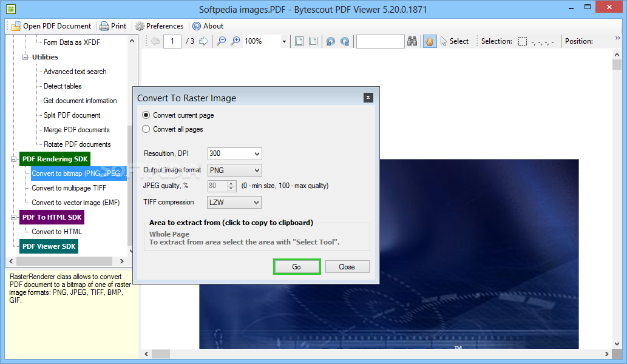
Task: Select Merge PDF documents item
Action: coord(76,130)
